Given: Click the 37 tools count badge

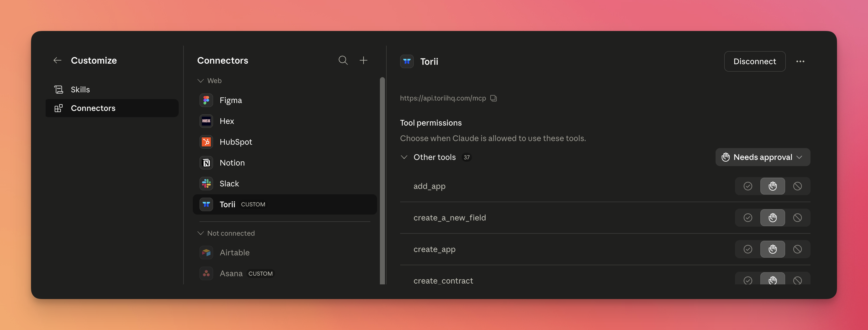Looking at the screenshot, I should 466,157.
